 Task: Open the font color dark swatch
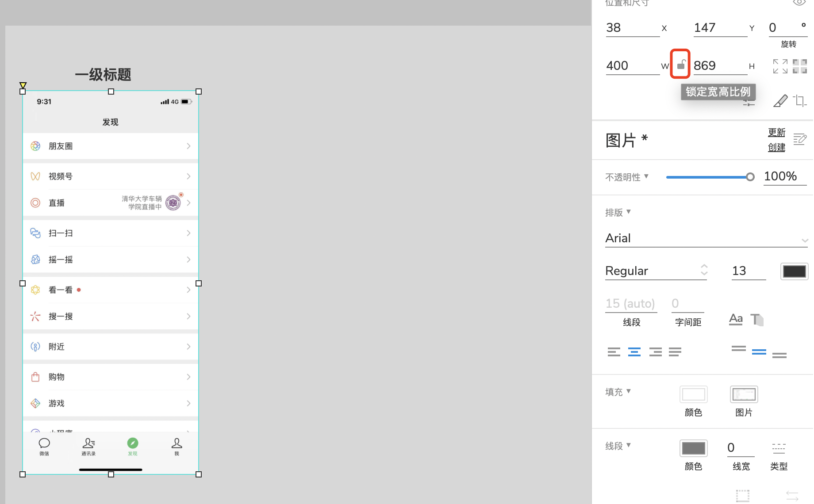pyautogui.click(x=794, y=271)
